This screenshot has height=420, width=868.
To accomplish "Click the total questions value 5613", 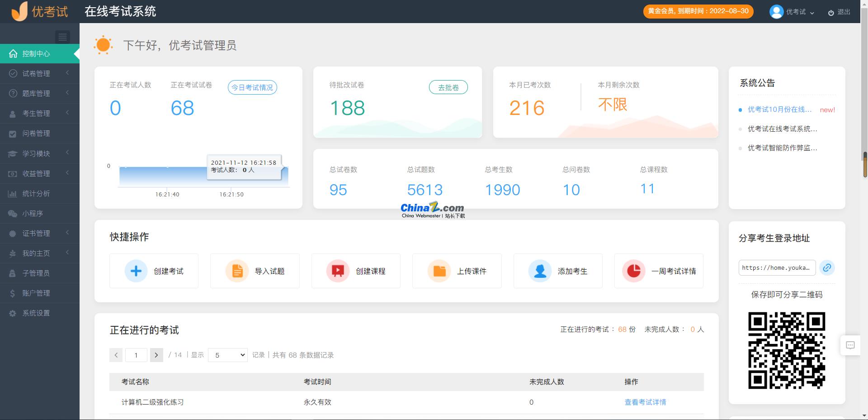I will (x=425, y=190).
